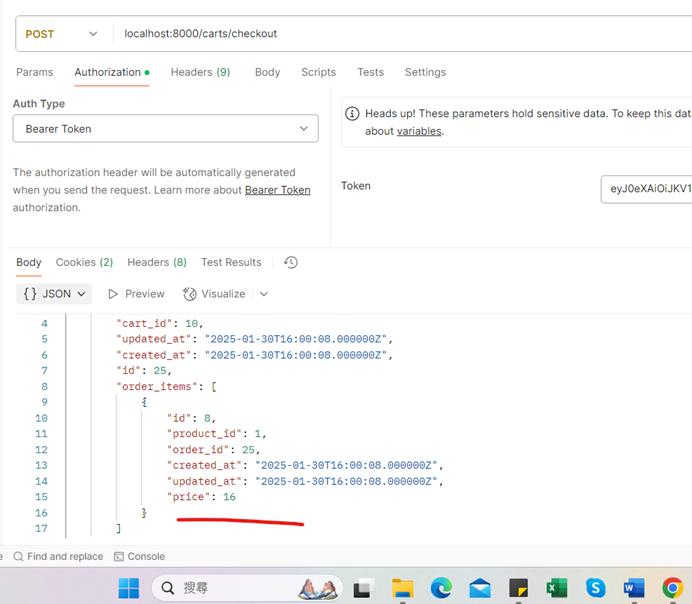The height and width of the screenshot is (604, 692).
Task: Open the Tests tab
Action: pos(370,72)
